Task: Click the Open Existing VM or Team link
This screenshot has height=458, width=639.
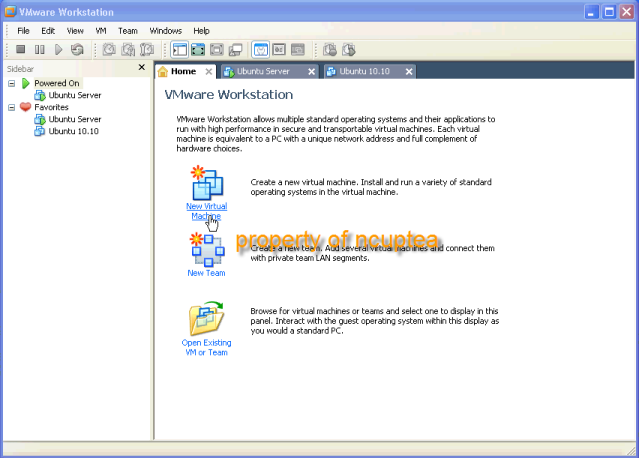Action: [207, 348]
